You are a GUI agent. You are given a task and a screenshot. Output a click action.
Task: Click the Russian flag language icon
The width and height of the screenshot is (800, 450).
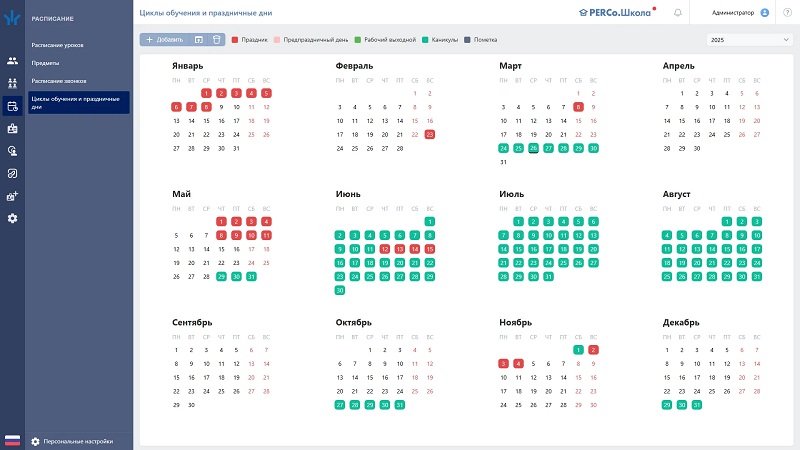pos(12,440)
